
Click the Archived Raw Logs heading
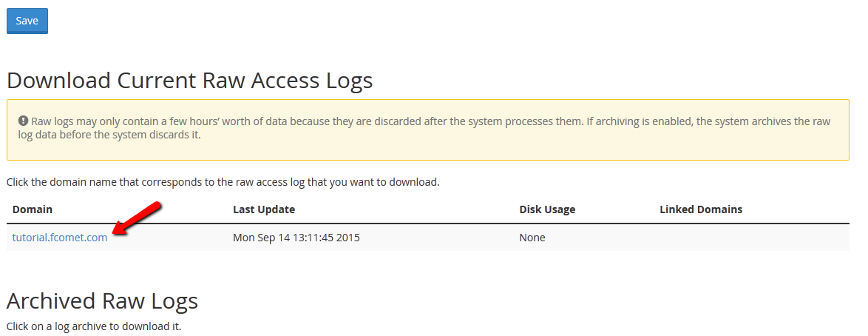point(102,300)
